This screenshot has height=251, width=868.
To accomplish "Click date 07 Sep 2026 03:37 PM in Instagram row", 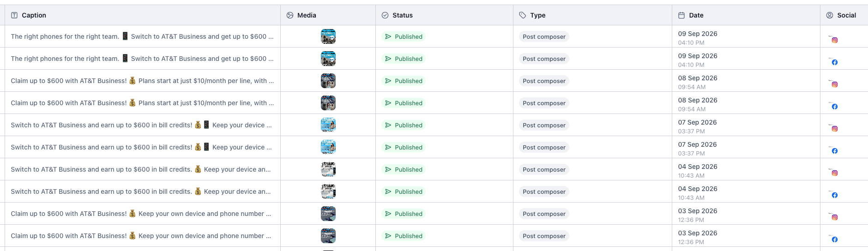I will (x=698, y=126).
